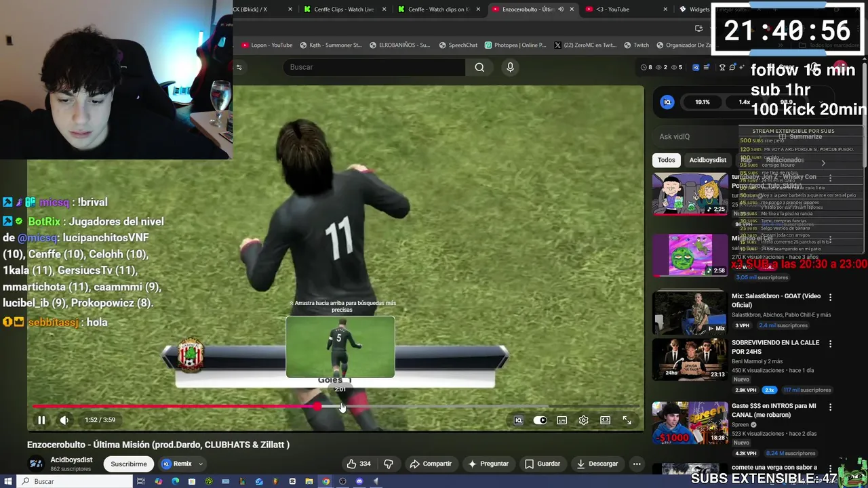The width and height of the screenshot is (868, 488).
Task: Show next filter chips with arrow
Action: pos(823,163)
